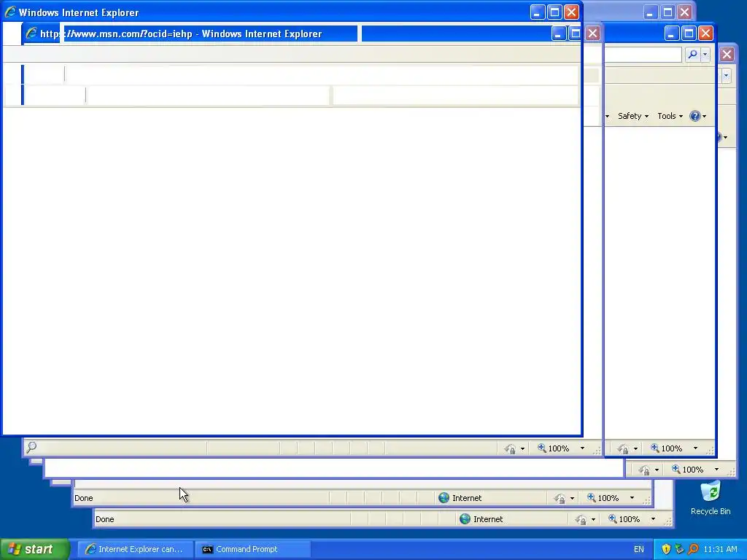Image resolution: width=747 pixels, height=560 pixels.
Task: Focus the search box left of the magnifier button
Action: [x=643, y=54]
